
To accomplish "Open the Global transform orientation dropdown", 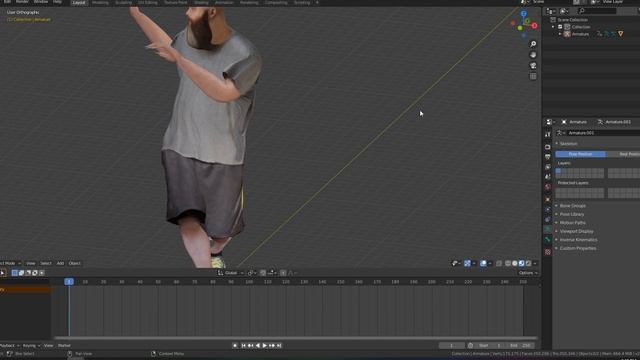I will pyautogui.click(x=231, y=273).
